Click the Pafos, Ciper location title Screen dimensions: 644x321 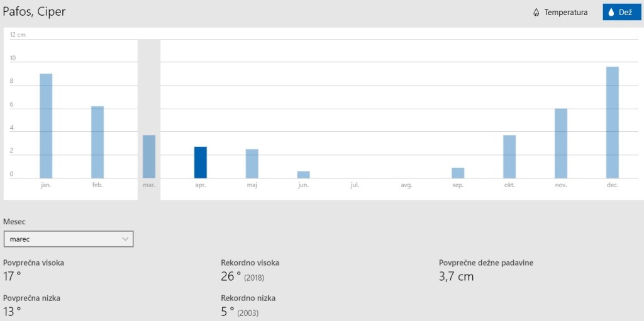(34, 11)
